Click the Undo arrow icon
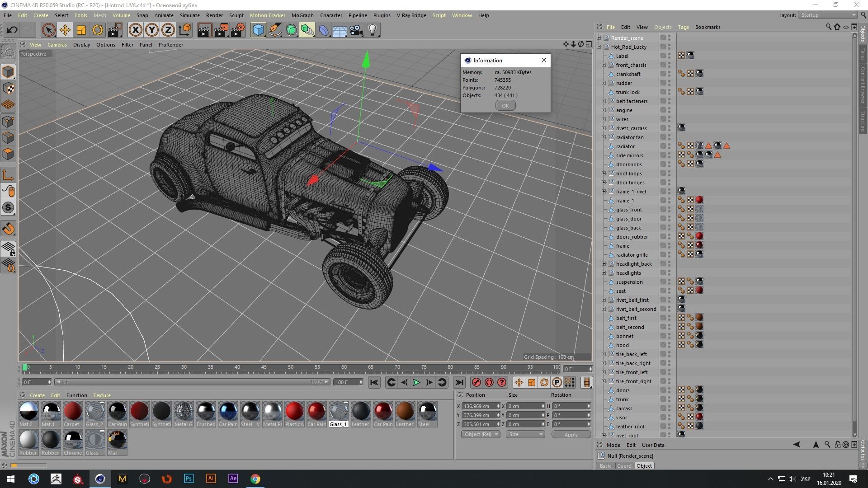This screenshot has width=868, height=488. (12, 30)
